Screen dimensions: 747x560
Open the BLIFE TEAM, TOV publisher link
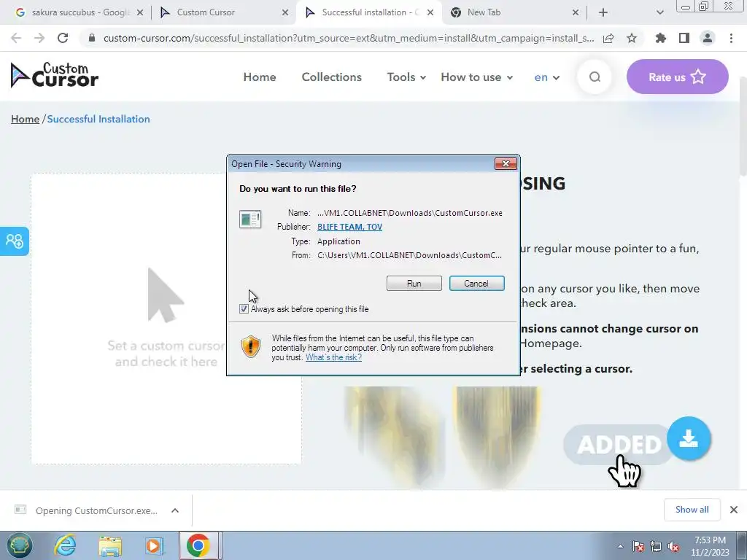point(349,227)
